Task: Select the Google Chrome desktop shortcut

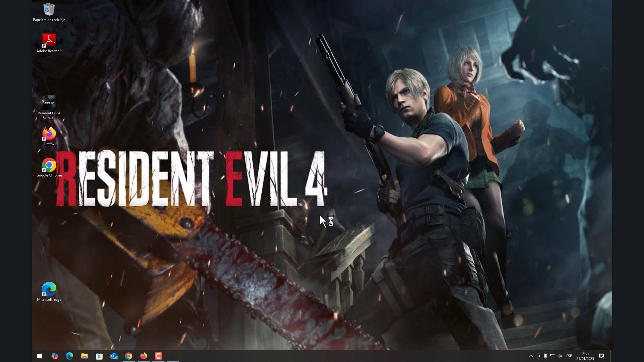Action: 49,168
